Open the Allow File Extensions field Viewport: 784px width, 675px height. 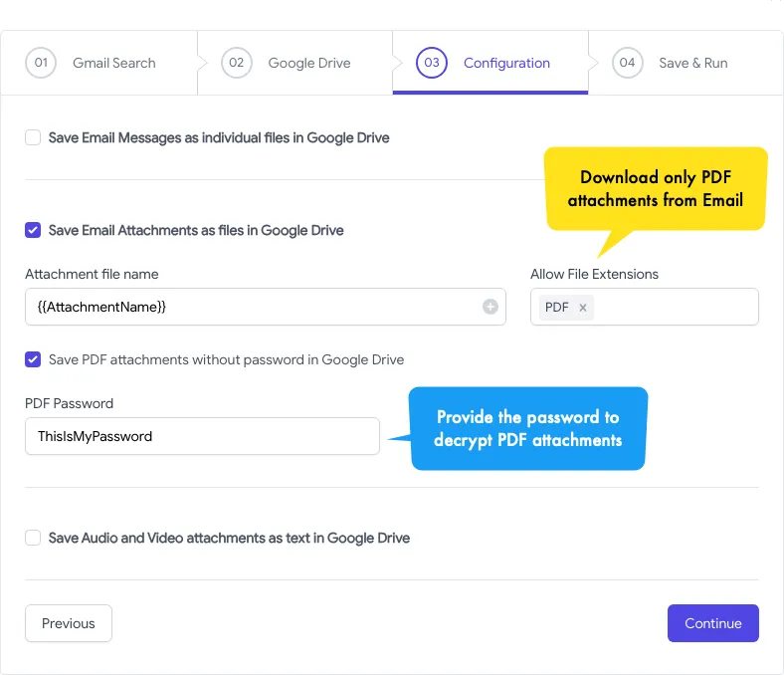tap(677, 308)
